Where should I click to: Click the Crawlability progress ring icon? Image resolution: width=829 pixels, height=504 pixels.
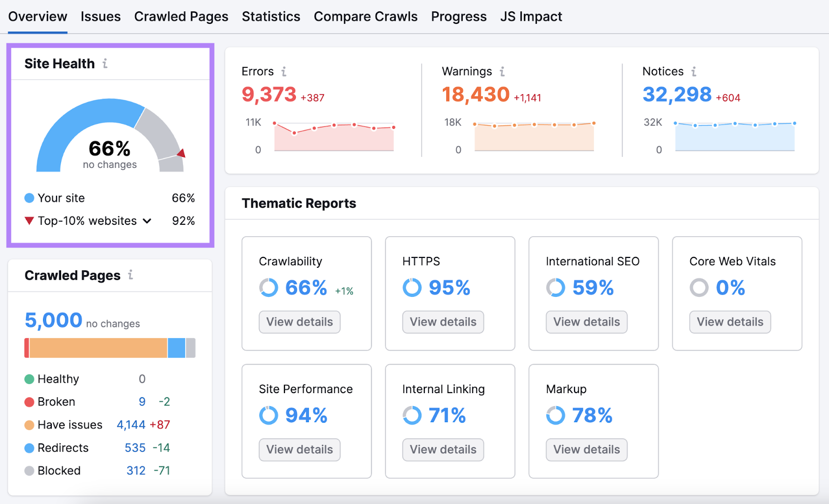268,287
